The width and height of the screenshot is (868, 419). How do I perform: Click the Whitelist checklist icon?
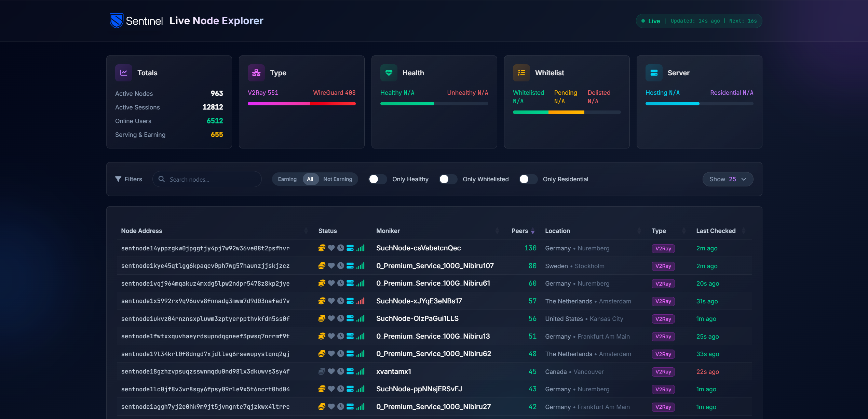pos(521,73)
